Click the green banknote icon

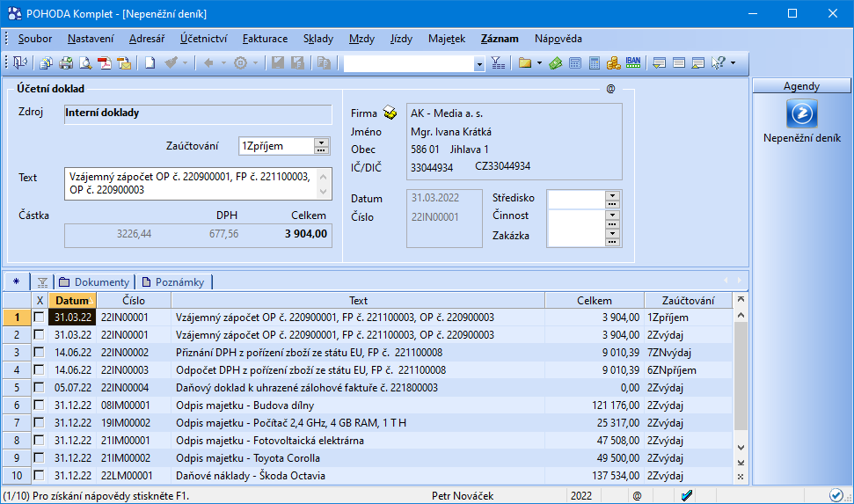coord(556,63)
